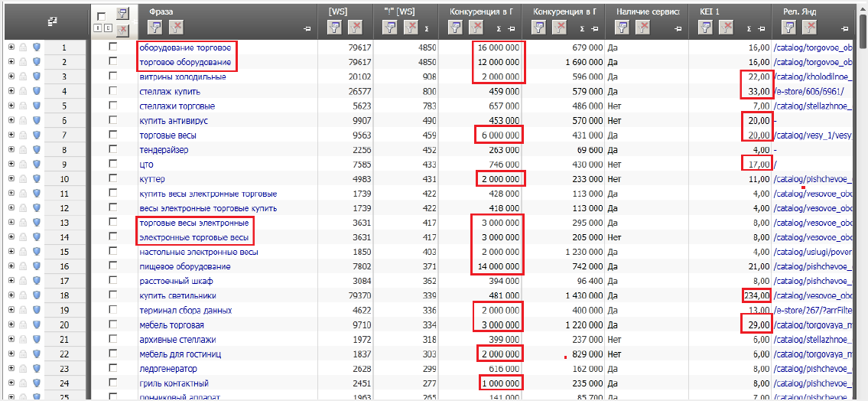Check the box for витрины холодильные
868x401 pixels.
(113, 77)
